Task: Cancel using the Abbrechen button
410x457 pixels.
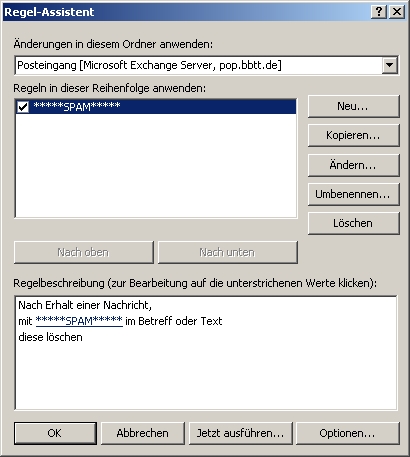Action: click(143, 433)
